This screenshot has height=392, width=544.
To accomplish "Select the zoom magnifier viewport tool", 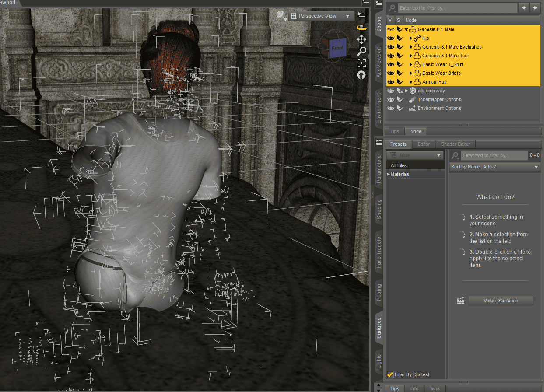I will click(361, 51).
